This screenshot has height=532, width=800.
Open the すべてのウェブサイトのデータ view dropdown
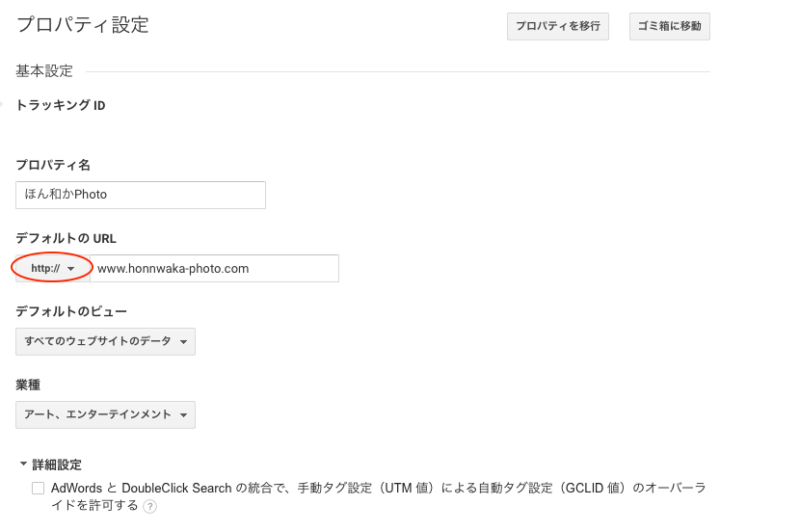[106, 341]
